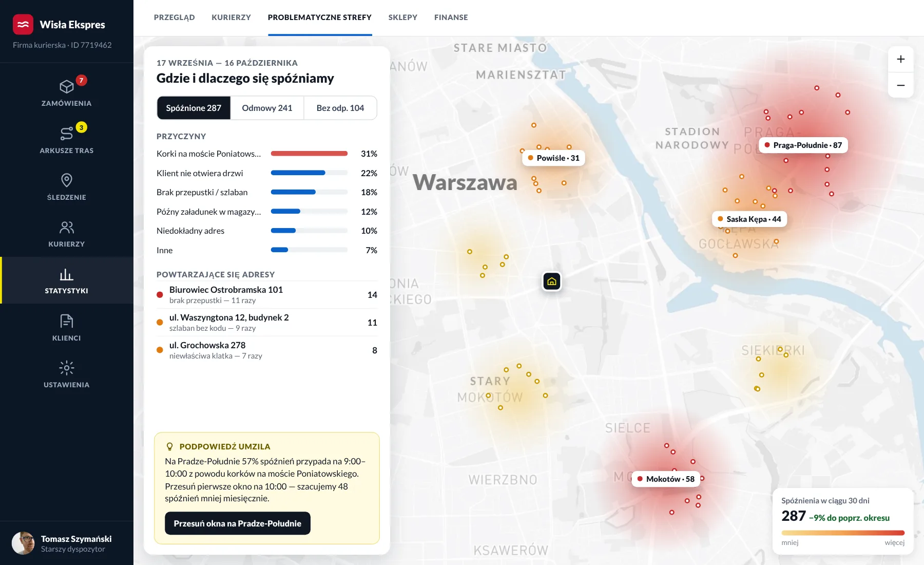Go to the Kurierzy top tab
This screenshot has height=565, width=924.
click(x=232, y=17)
